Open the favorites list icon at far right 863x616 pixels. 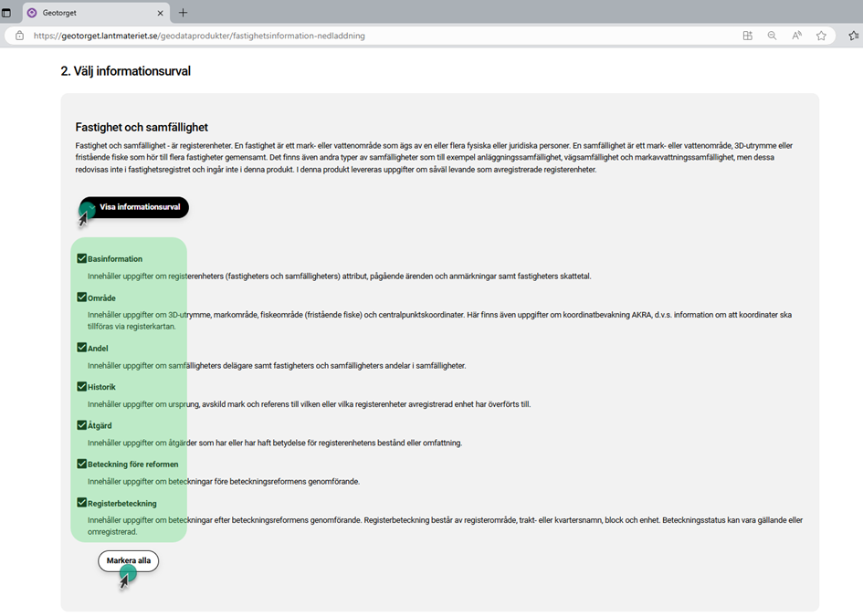[853, 36]
